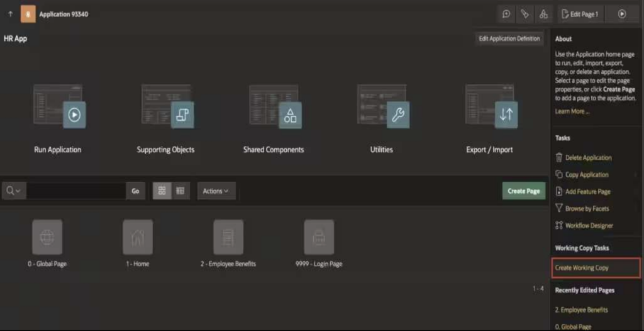
Task: Expand the Actions dropdown menu
Action: click(216, 191)
